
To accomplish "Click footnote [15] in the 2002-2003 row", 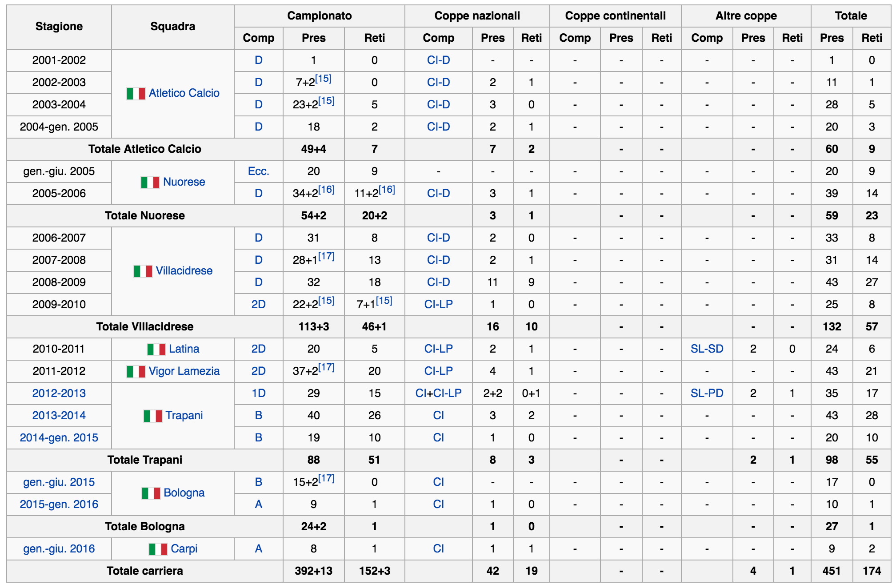I will [x=323, y=79].
